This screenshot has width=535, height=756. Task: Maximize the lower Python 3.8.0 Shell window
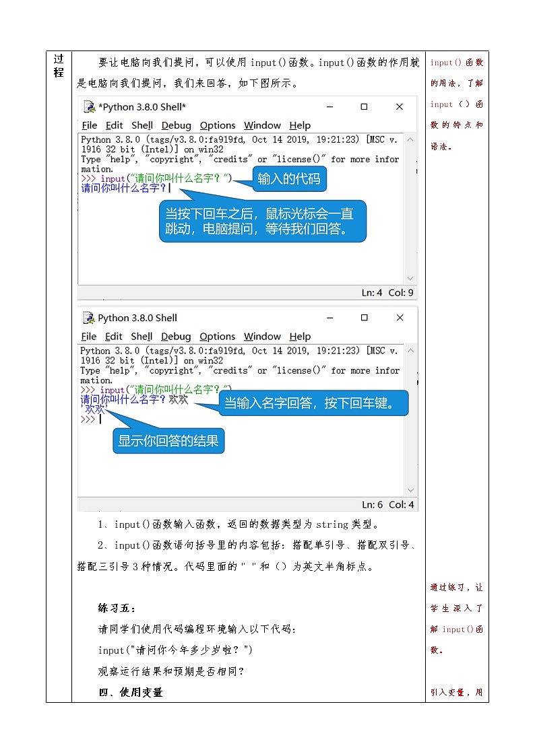click(365, 318)
